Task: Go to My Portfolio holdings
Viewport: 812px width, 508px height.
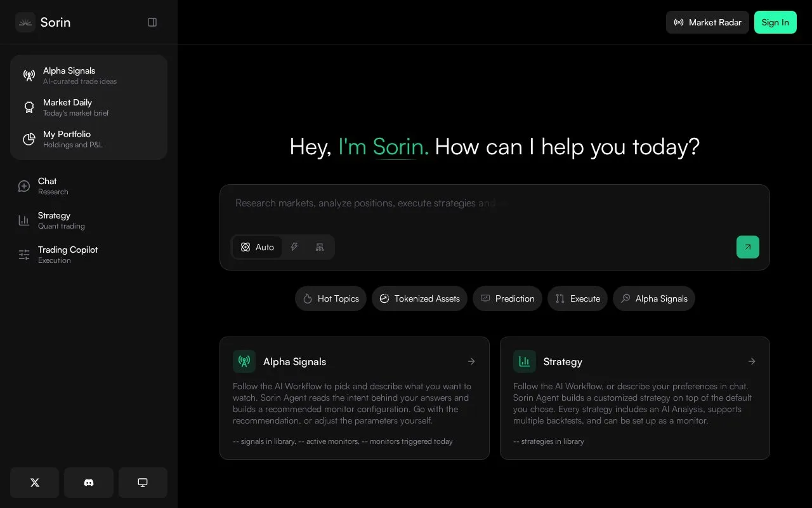Action: coord(89,139)
